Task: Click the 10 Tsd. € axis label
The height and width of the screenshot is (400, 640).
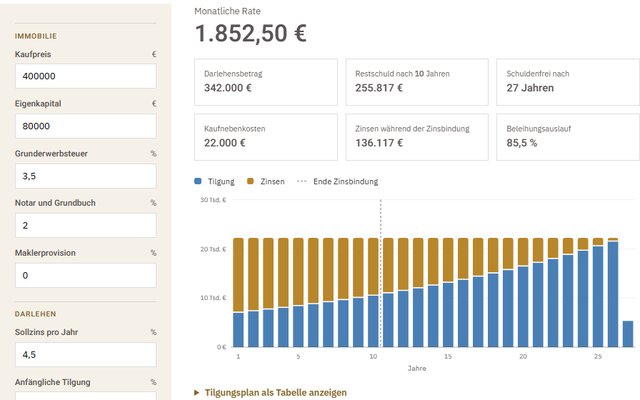Action: [213, 298]
